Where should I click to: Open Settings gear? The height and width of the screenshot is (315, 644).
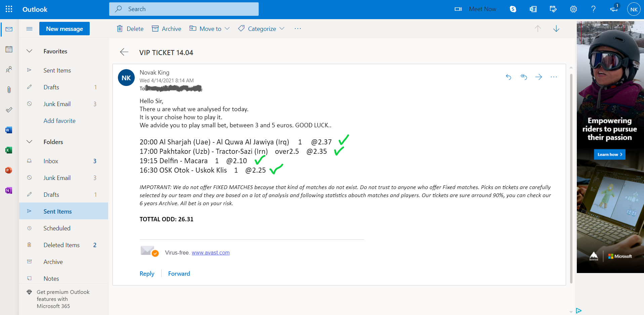click(x=573, y=9)
